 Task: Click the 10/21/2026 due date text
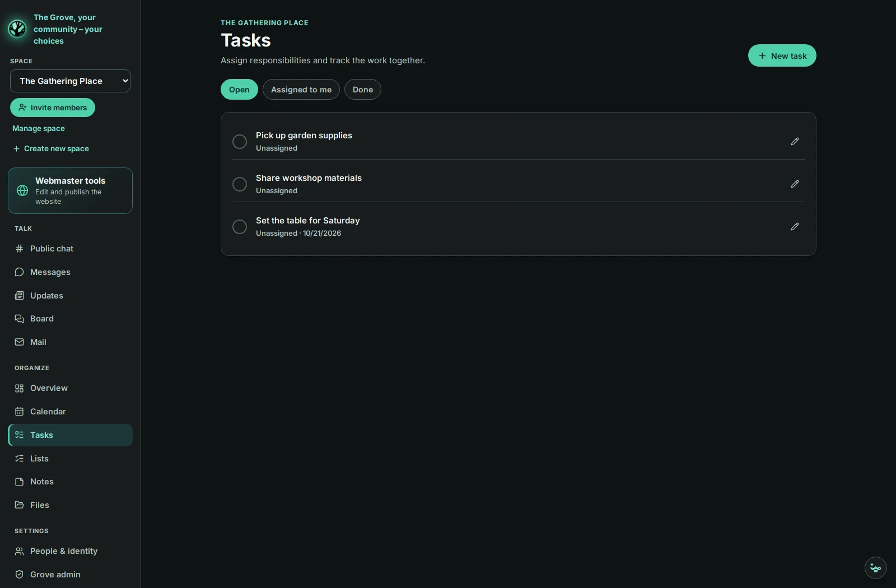click(322, 234)
